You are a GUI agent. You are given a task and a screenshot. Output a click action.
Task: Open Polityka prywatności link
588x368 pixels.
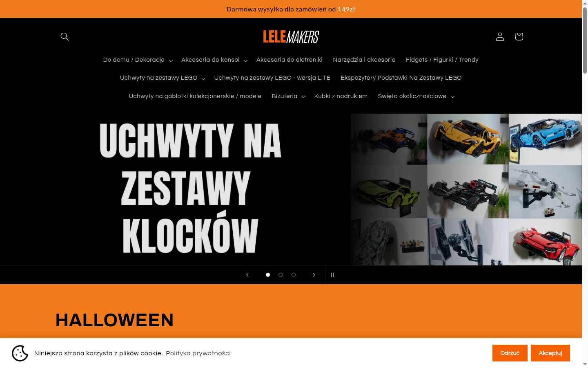click(198, 353)
